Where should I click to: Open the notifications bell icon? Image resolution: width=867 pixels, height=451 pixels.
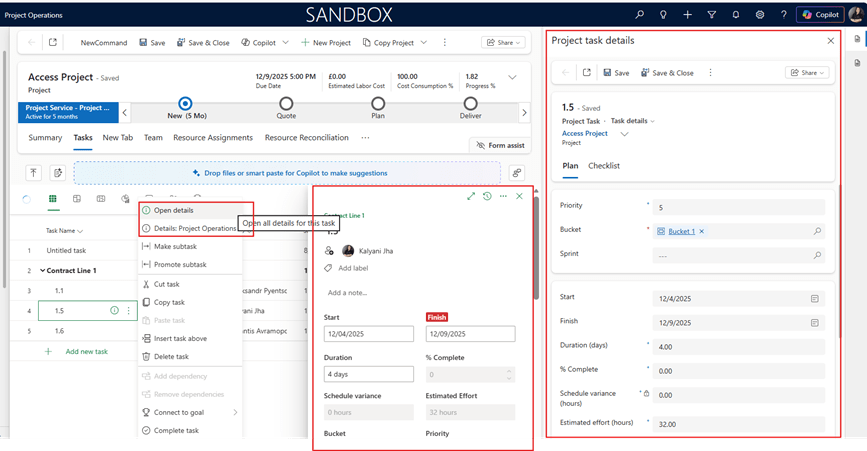pos(736,15)
